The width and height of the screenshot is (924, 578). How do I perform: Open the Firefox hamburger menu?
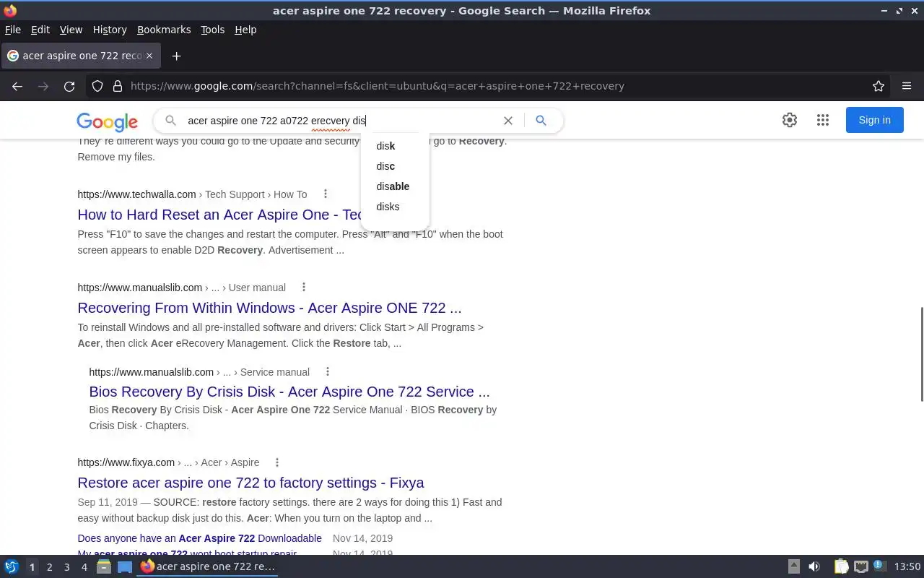click(x=907, y=86)
